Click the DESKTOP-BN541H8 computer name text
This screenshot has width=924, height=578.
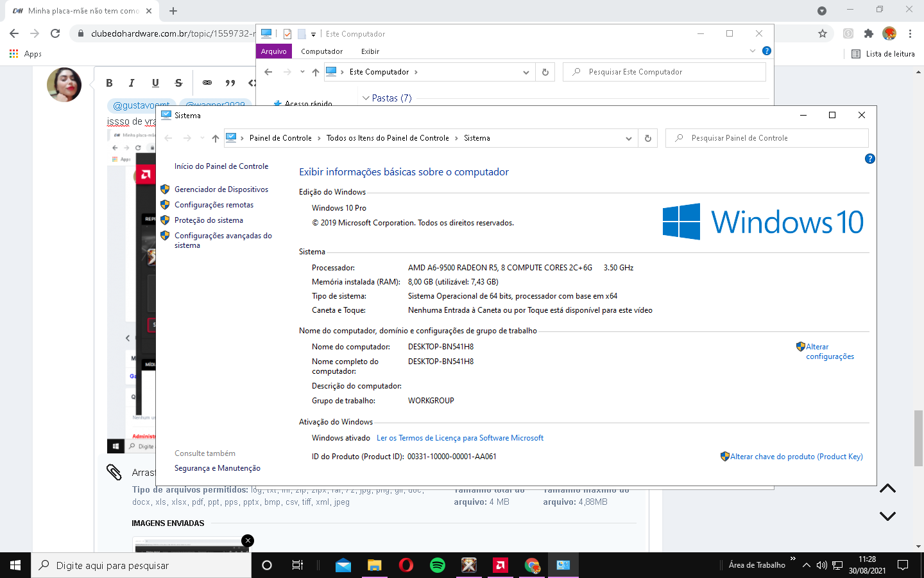click(x=441, y=347)
